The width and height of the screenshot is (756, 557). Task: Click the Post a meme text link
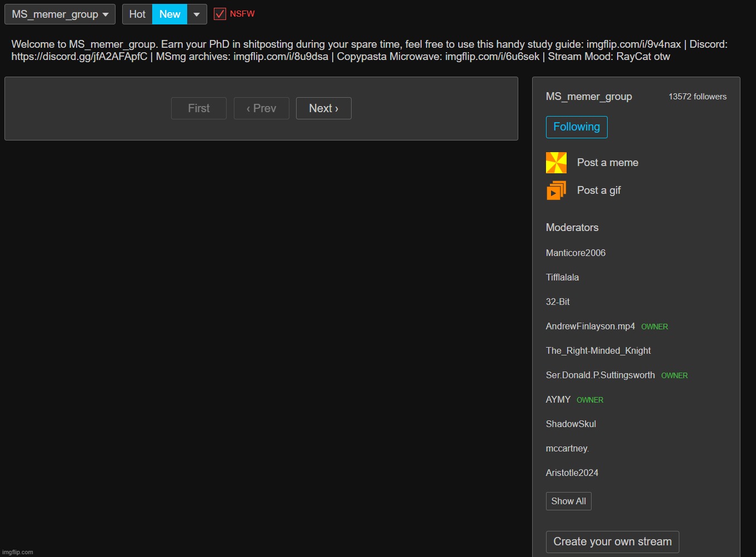click(607, 163)
